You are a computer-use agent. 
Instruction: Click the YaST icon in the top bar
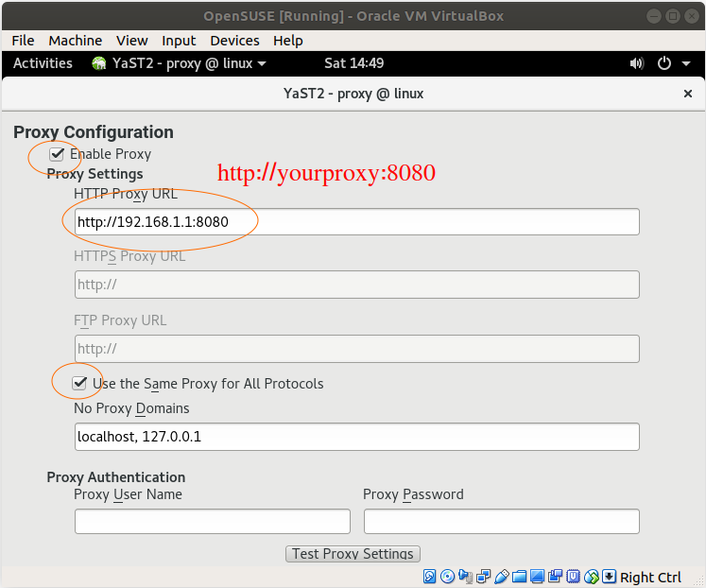99,63
